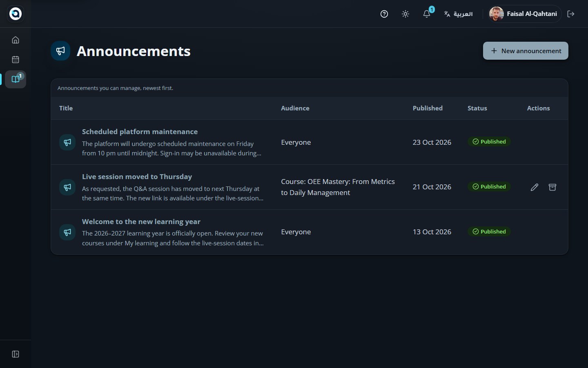The width and height of the screenshot is (588, 368).
Task: Sign out using the logout icon
Action: 571,14
